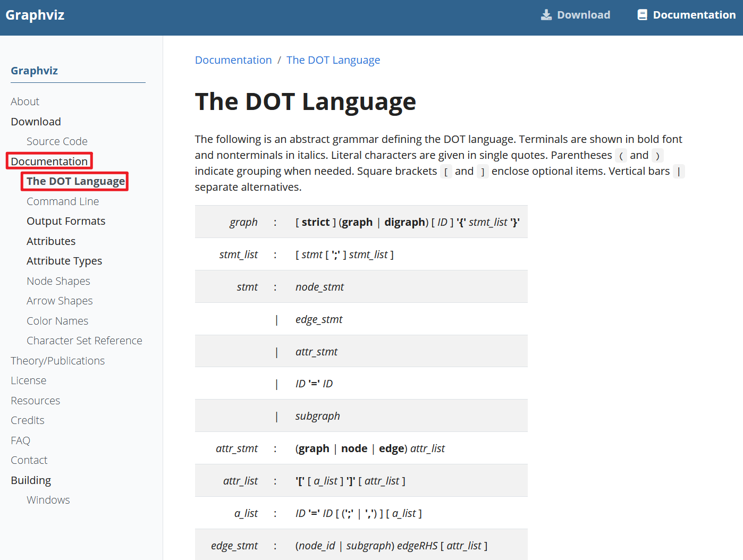This screenshot has height=560, width=743.
Task: Click the '[' inline code in intro paragraph
Action: (x=446, y=172)
